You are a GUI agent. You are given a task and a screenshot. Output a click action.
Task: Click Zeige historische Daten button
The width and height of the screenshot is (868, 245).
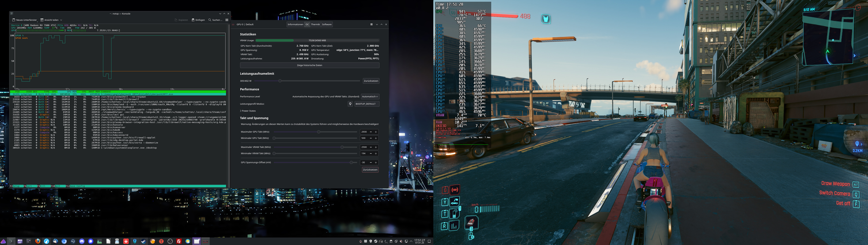[309, 65]
